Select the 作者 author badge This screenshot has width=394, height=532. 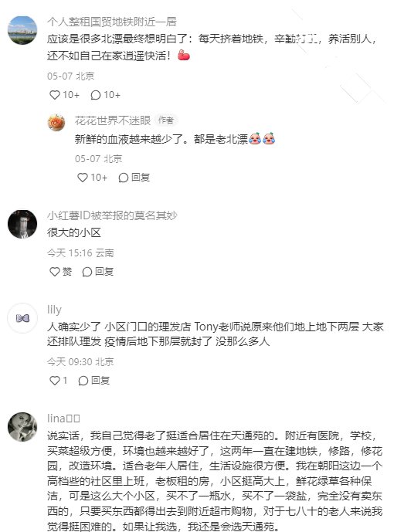pyautogui.click(x=166, y=120)
